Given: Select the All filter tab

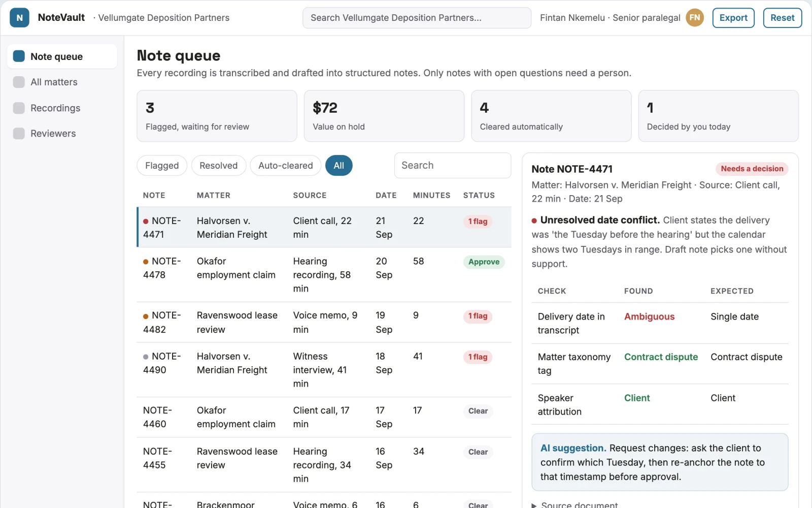Looking at the screenshot, I should pos(339,166).
